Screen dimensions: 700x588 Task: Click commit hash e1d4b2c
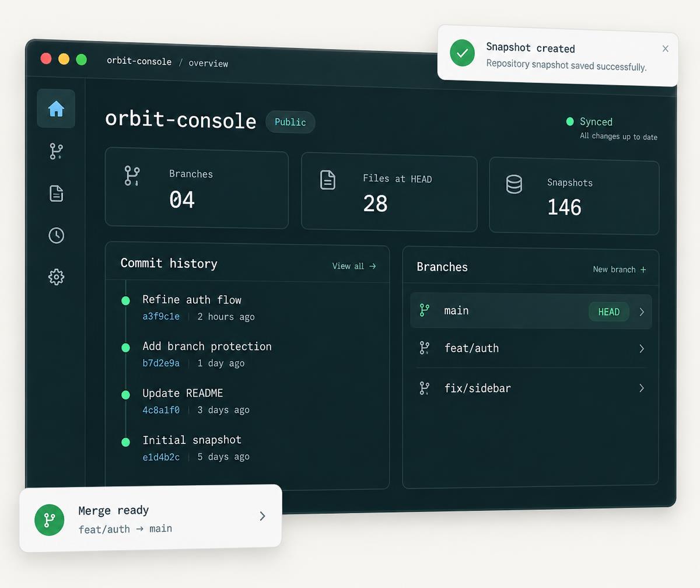[161, 457]
